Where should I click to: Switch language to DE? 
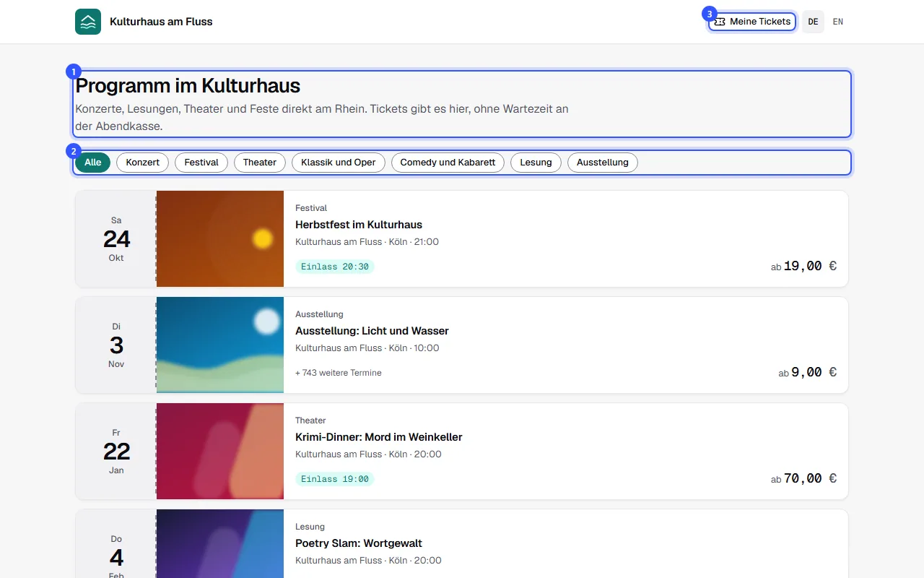813,22
